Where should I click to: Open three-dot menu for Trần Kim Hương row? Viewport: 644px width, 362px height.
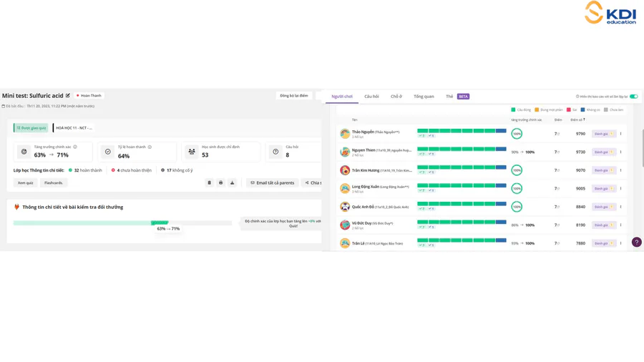click(620, 170)
